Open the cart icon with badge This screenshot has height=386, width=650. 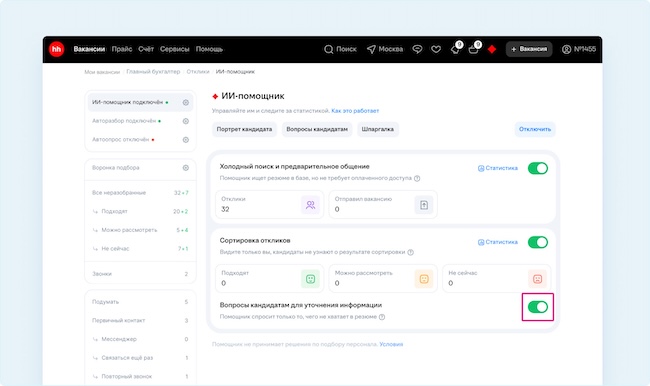click(475, 48)
